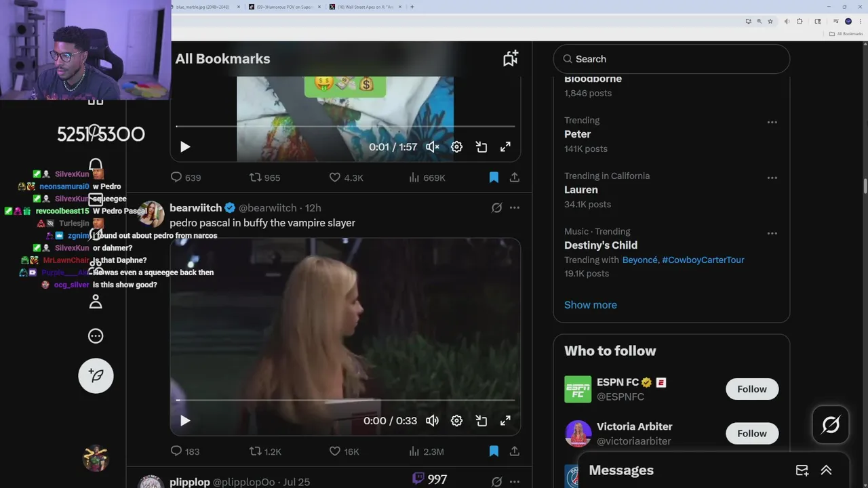Viewport: 868px width, 488px height.
Task: Open more options for Lauren trend
Action: tap(772, 178)
